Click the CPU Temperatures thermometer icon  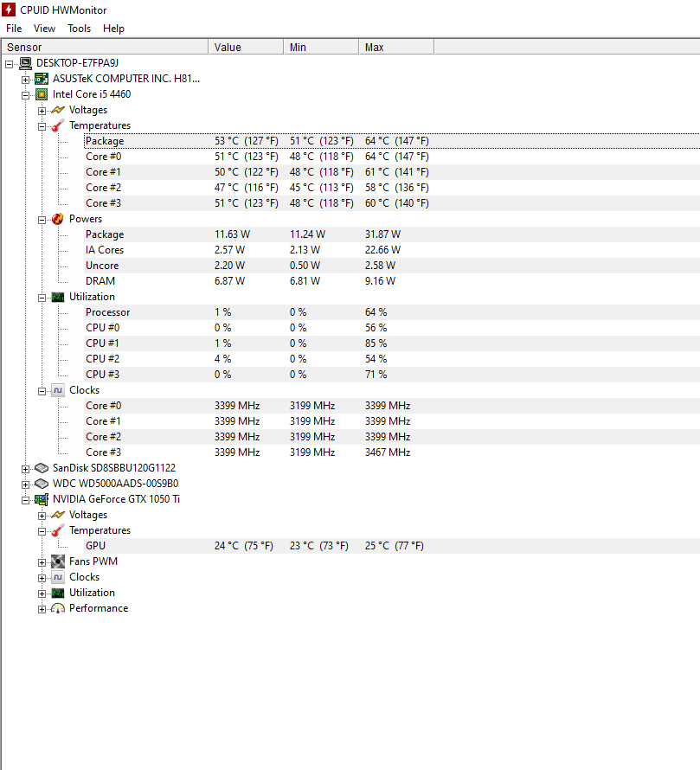click(x=58, y=125)
